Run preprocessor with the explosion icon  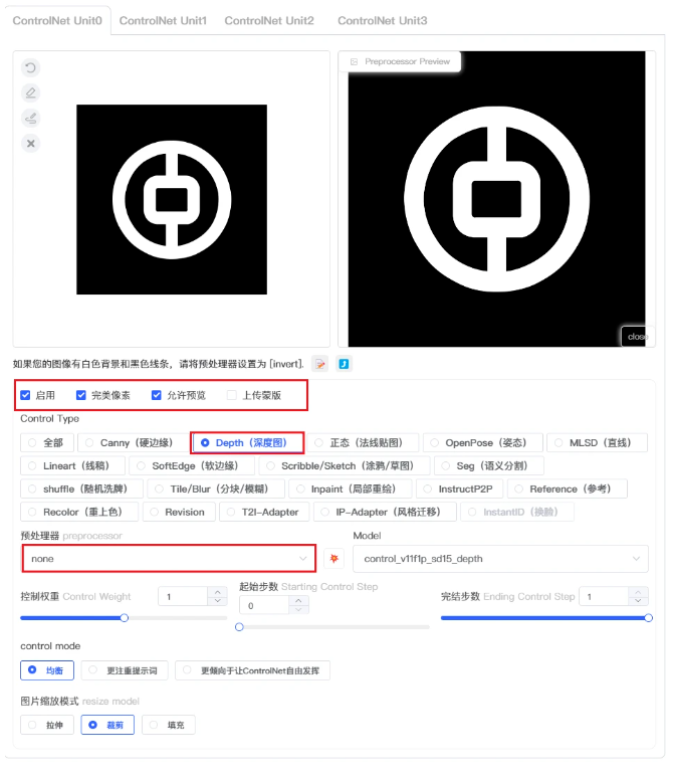[x=334, y=558]
